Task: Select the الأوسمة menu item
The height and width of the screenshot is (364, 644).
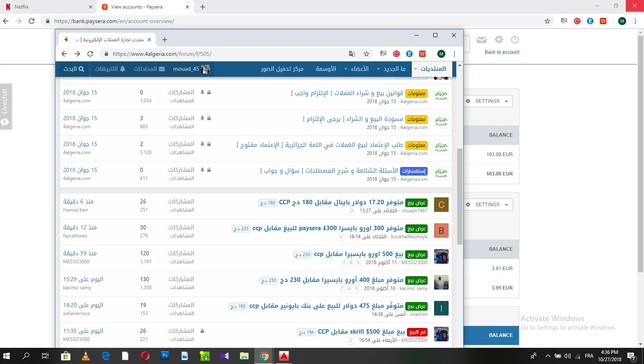Action: pyautogui.click(x=326, y=69)
